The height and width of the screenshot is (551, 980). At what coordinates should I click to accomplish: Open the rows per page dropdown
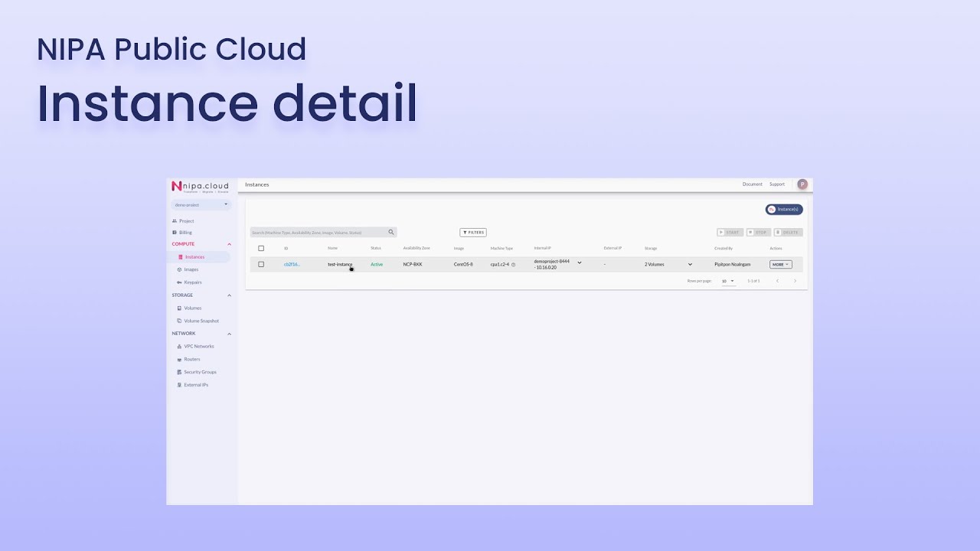coord(728,281)
